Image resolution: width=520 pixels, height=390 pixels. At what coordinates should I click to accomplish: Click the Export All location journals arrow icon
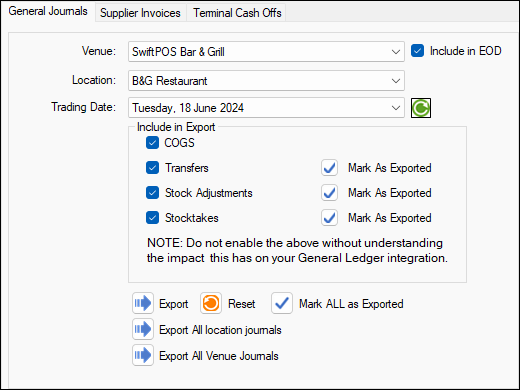(x=143, y=329)
